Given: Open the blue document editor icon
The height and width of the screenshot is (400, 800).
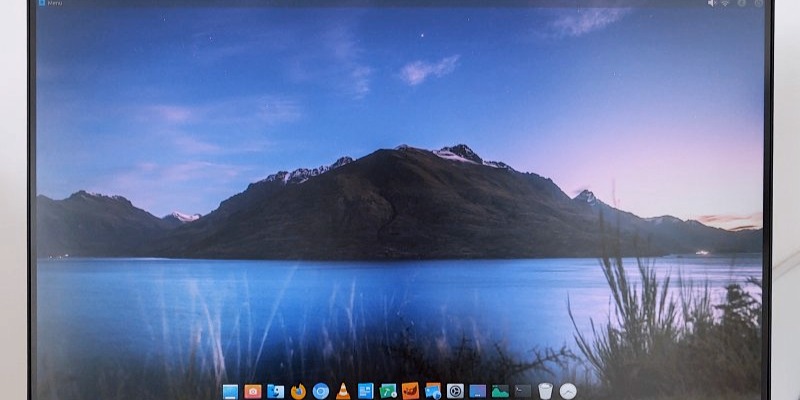Looking at the screenshot, I should coord(365,391).
